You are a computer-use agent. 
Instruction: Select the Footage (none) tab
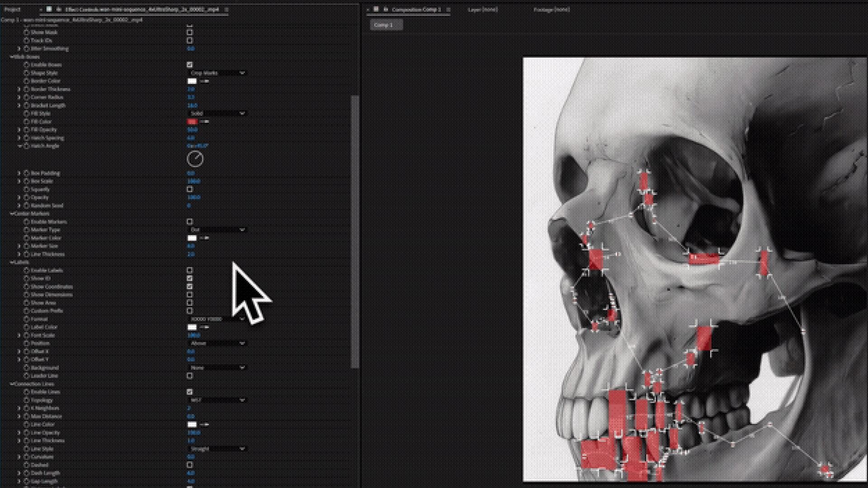pyautogui.click(x=552, y=9)
